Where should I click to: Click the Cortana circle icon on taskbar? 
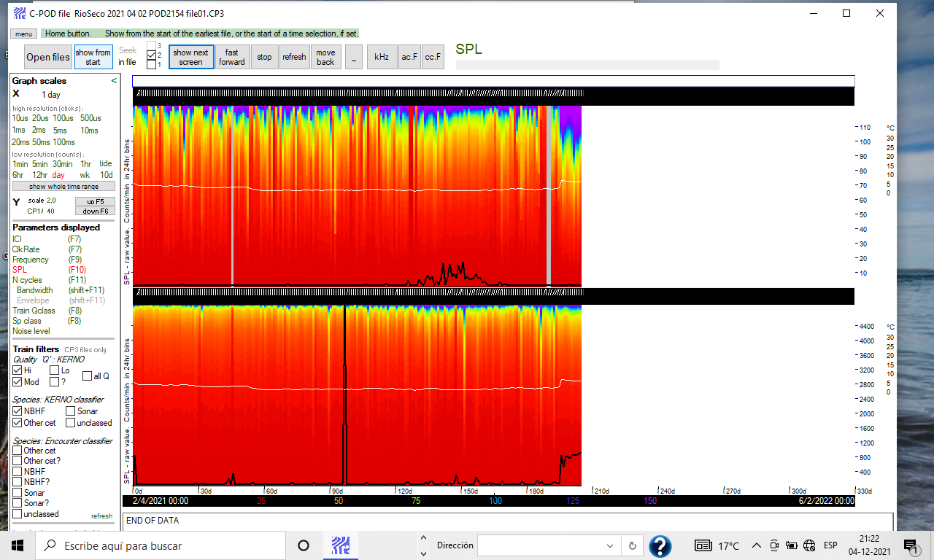coord(304,545)
